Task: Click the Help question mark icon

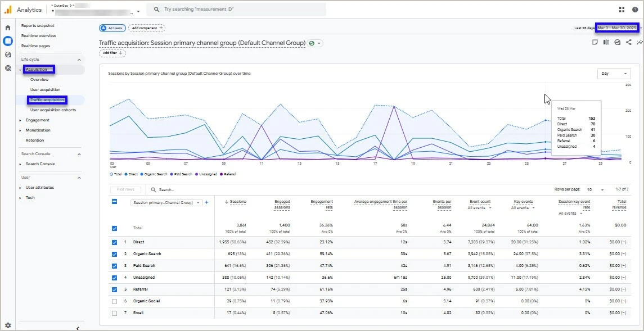Action: pyautogui.click(x=635, y=10)
